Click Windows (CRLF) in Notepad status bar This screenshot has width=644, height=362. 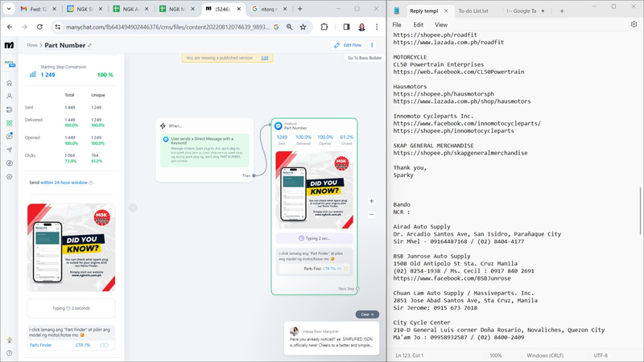click(x=545, y=356)
